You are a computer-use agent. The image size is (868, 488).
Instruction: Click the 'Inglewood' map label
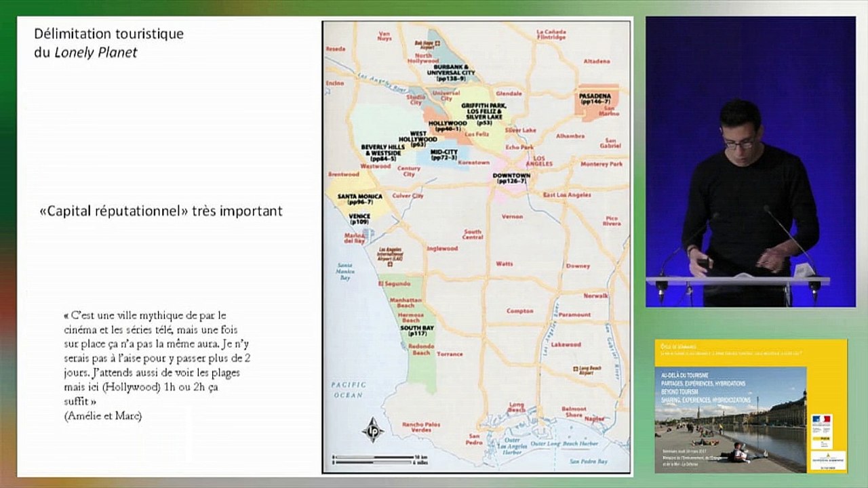pyautogui.click(x=442, y=249)
